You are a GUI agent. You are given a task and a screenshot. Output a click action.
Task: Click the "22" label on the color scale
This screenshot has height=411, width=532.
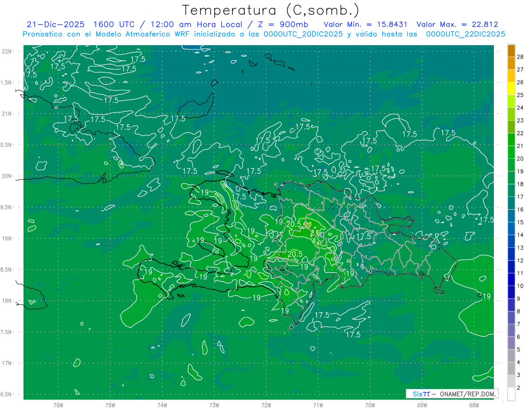(520, 133)
